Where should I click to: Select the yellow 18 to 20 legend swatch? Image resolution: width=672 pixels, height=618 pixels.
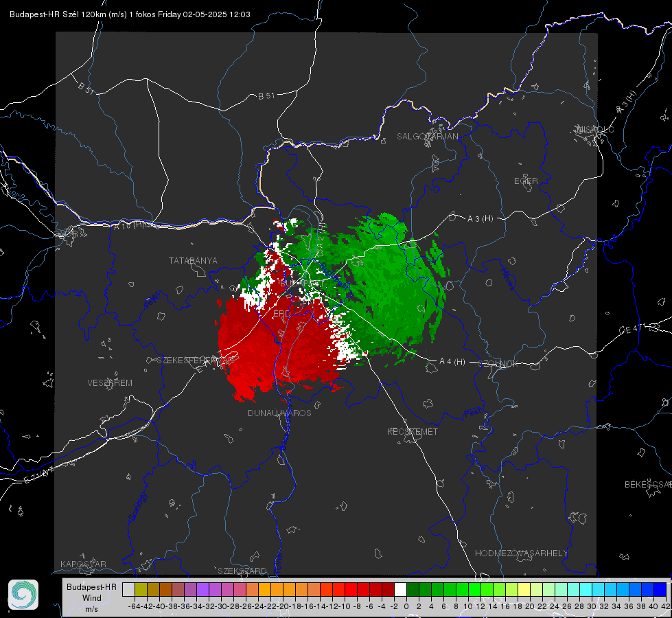tap(524, 589)
